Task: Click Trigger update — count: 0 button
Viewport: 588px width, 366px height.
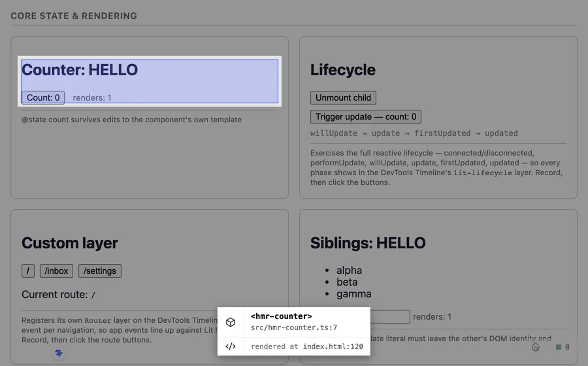Action: 366,116
